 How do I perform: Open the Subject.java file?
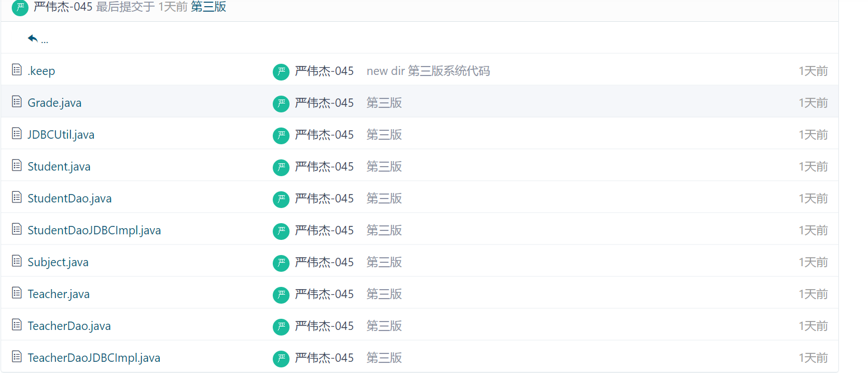click(x=58, y=262)
